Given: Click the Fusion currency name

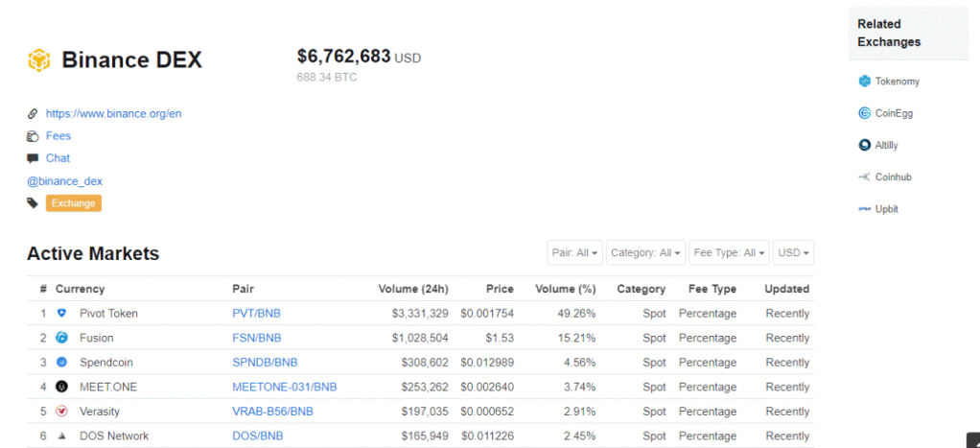Looking at the screenshot, I should pos(96,338).
